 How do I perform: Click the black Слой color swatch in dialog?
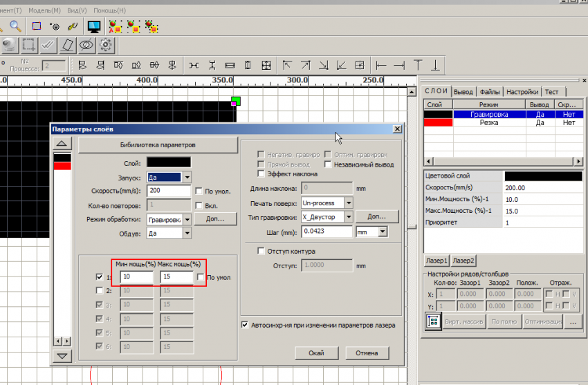168,162
